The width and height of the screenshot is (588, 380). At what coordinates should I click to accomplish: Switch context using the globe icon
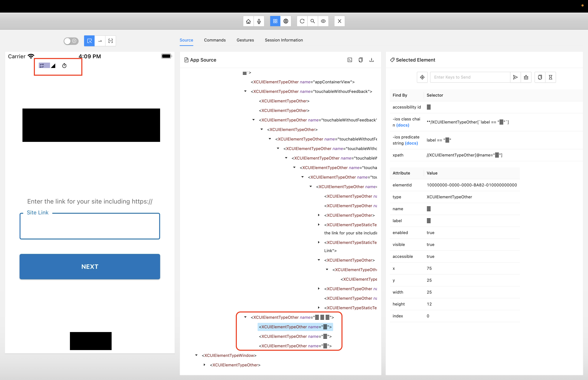tap(286, 21)
